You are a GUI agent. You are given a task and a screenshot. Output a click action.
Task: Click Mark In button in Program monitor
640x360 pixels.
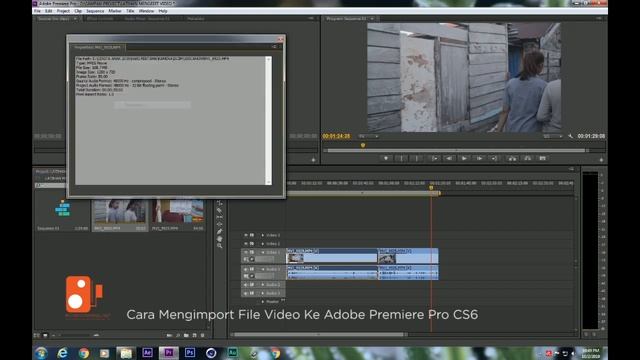pyautogui.click(x=402, y=158)
